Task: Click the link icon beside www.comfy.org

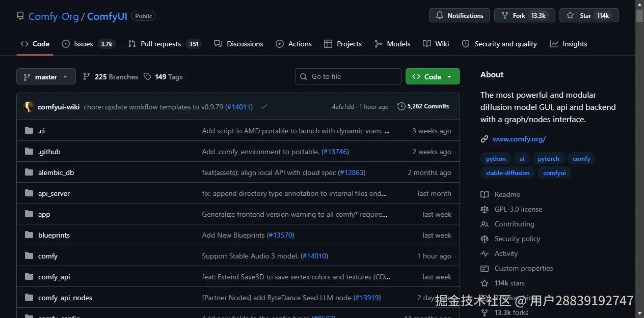Action: pos(485,139)
